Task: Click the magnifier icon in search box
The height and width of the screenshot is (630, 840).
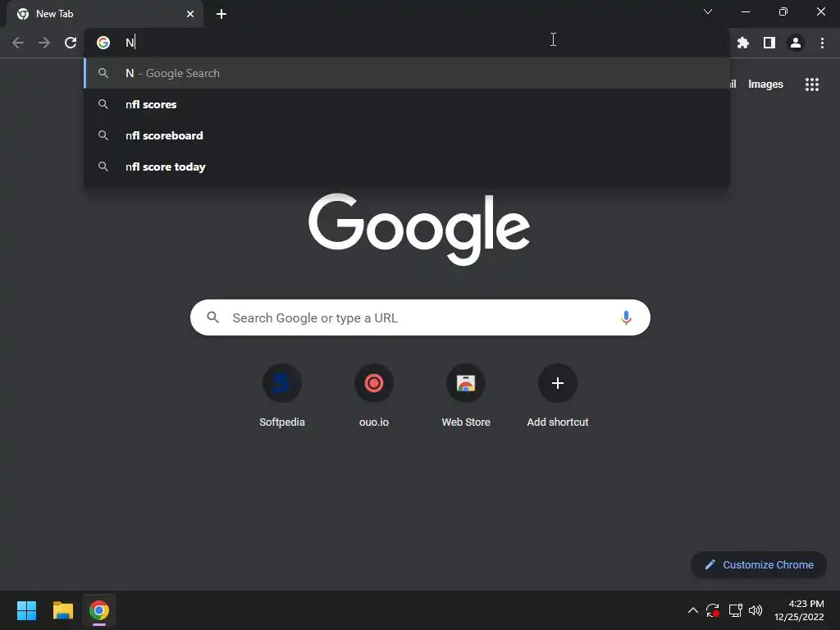Action: (x=212, y=317)
